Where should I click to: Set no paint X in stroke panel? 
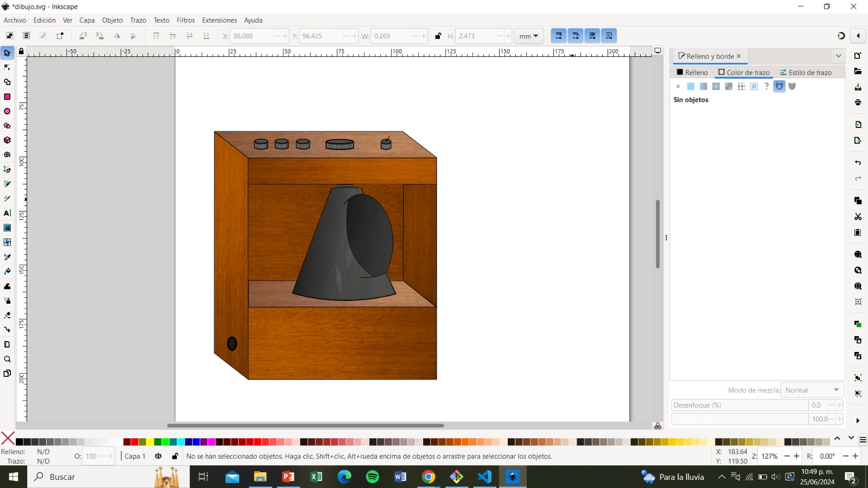tap(678, 86)
